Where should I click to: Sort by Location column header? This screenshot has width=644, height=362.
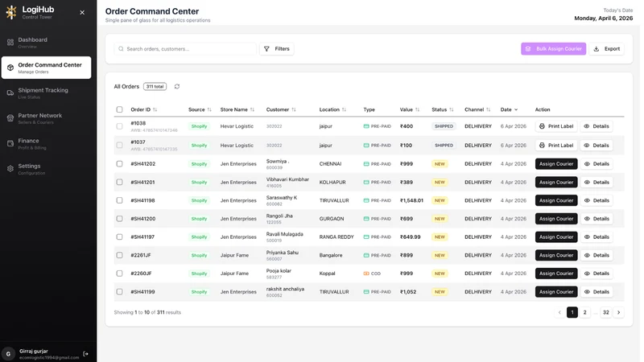tap(332, 109)
